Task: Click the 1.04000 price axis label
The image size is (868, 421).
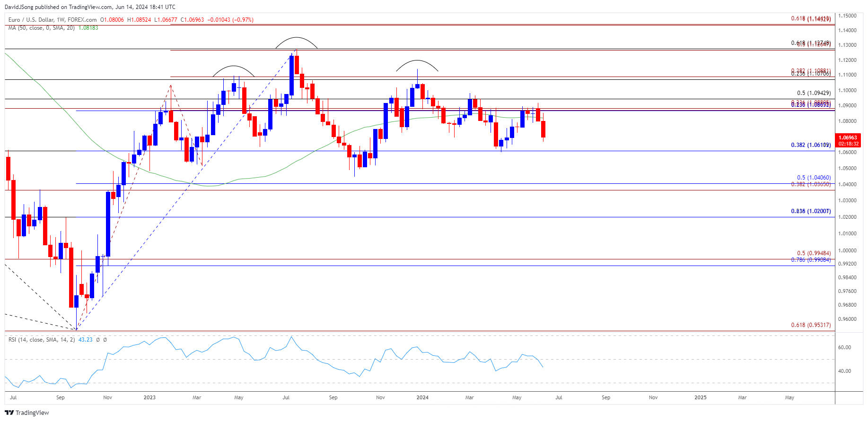Action: [x=847, y=184]
